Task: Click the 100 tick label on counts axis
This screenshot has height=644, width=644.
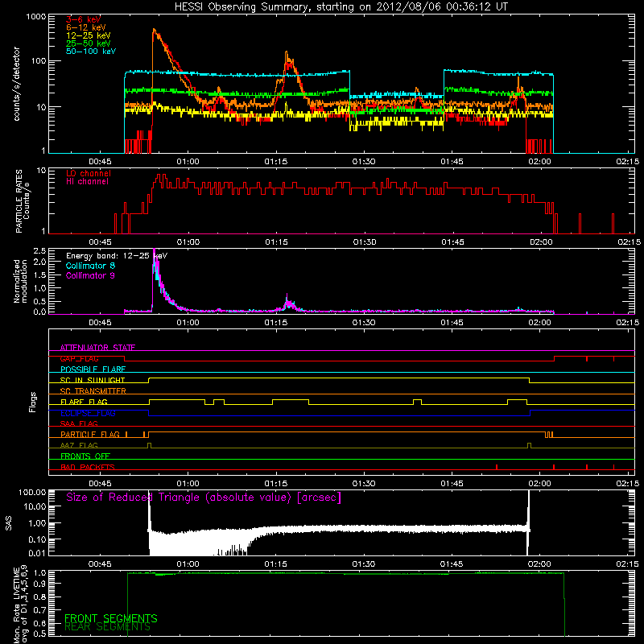Action: [x=38, y=61]
